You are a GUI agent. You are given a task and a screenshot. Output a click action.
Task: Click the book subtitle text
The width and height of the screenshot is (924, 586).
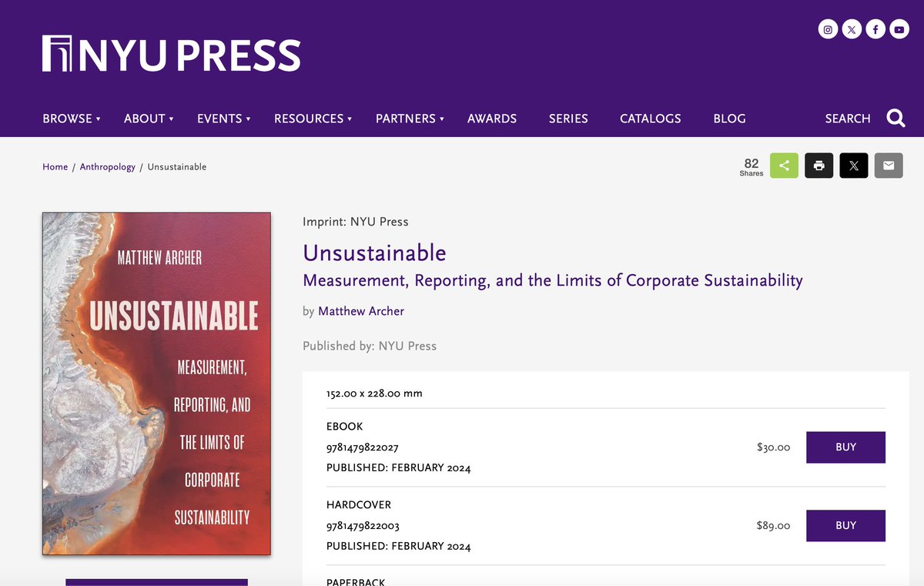pos(553,280)
